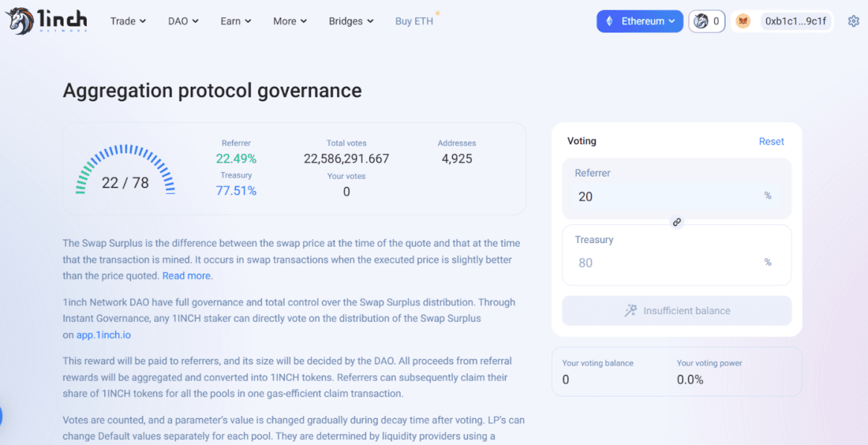The width and height of the screenshot is (868, 445).
Task: Open wallet address 0xb1c1...9c1f
Action: point(796,21)
